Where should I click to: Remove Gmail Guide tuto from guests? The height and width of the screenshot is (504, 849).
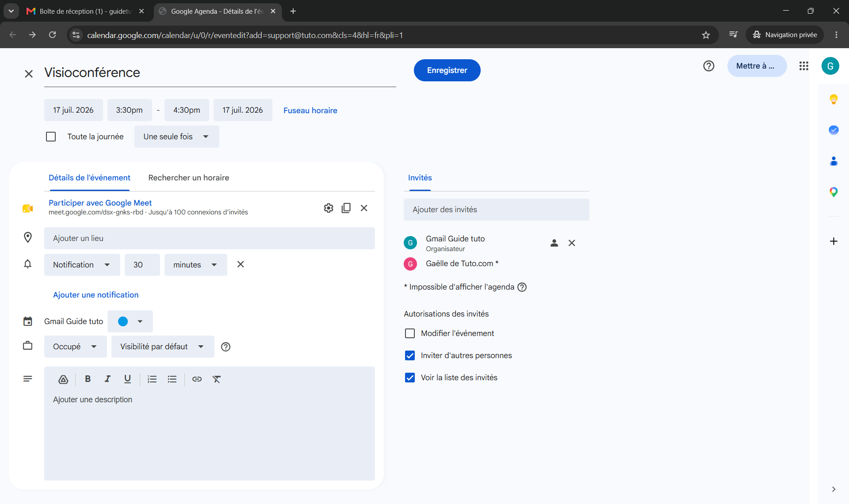[572, 243]
